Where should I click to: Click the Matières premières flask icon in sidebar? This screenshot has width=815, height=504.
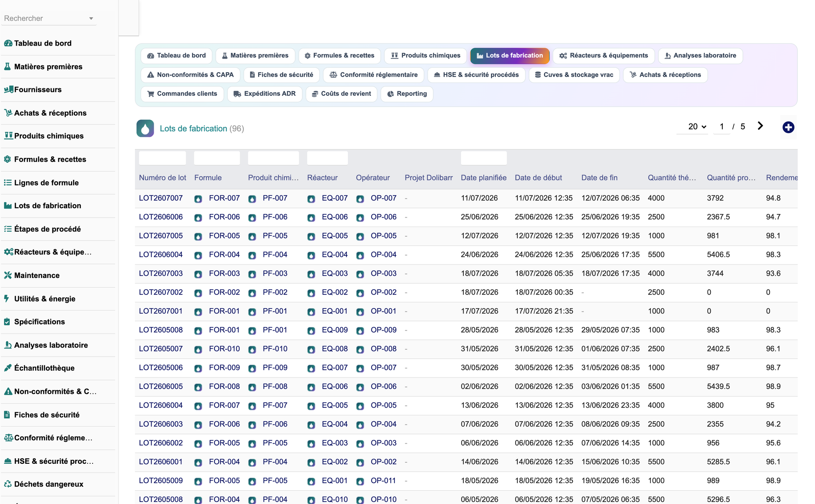point(8,67)
